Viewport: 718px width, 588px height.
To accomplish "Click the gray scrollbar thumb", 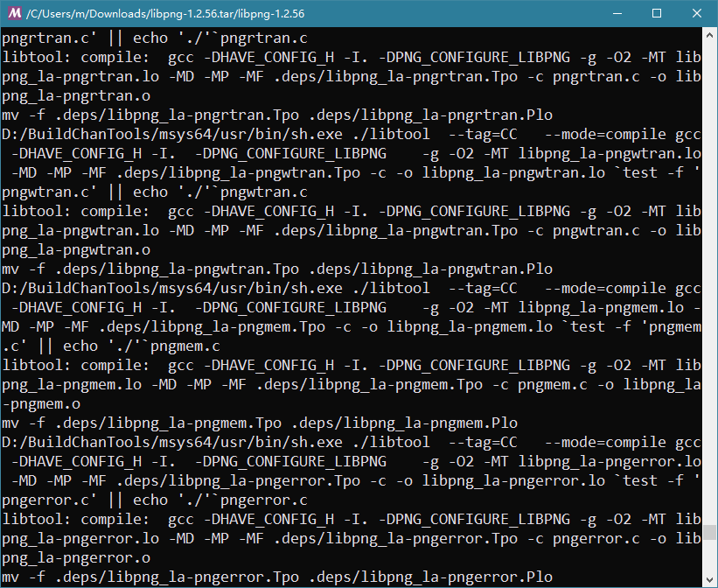I will click(710, 531).
